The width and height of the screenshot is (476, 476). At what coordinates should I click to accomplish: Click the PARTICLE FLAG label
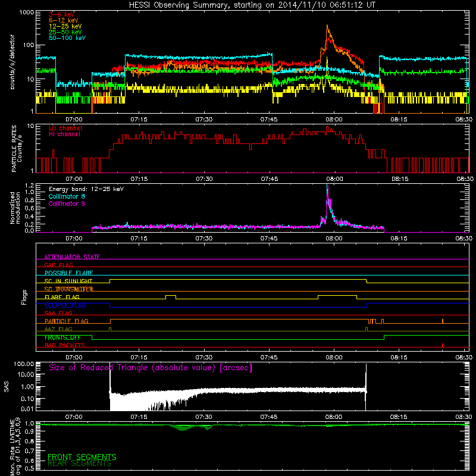click(67, 321)
